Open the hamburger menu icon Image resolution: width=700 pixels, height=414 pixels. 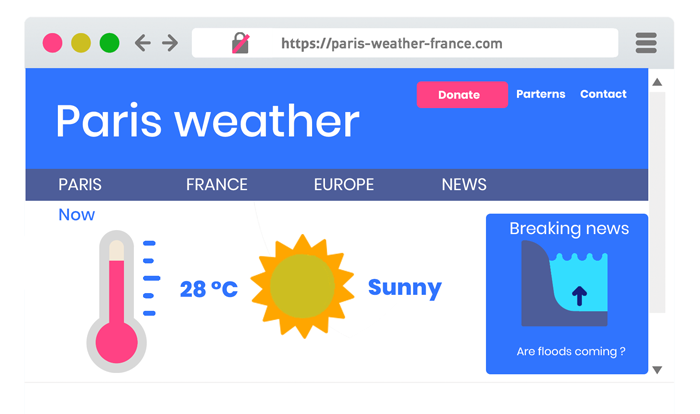pos(646,43)
